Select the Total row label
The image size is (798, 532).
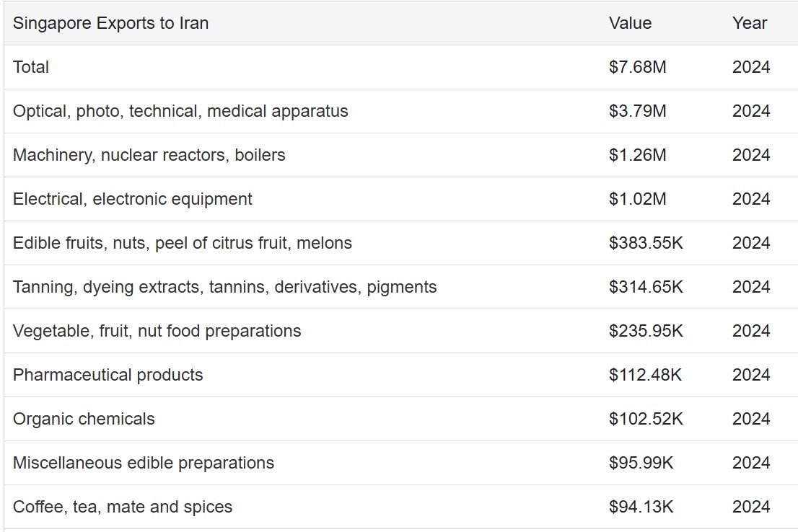(31, 67)
